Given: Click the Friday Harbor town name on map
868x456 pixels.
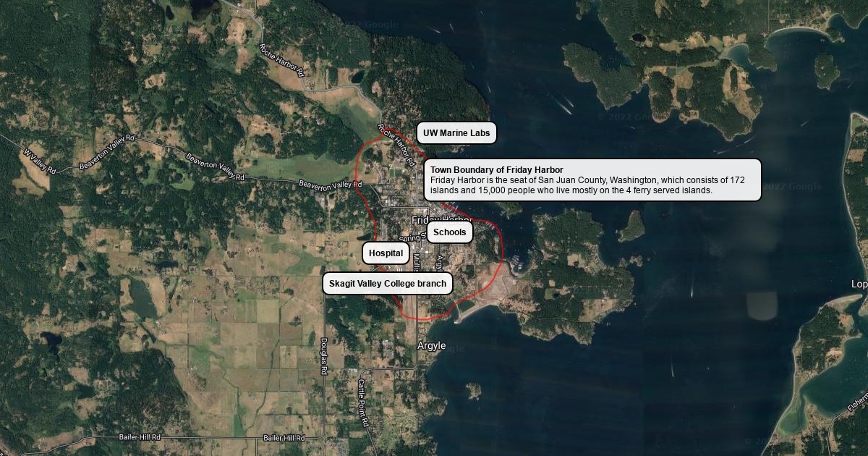Looking at the screenshot, I should click(441, 219).
